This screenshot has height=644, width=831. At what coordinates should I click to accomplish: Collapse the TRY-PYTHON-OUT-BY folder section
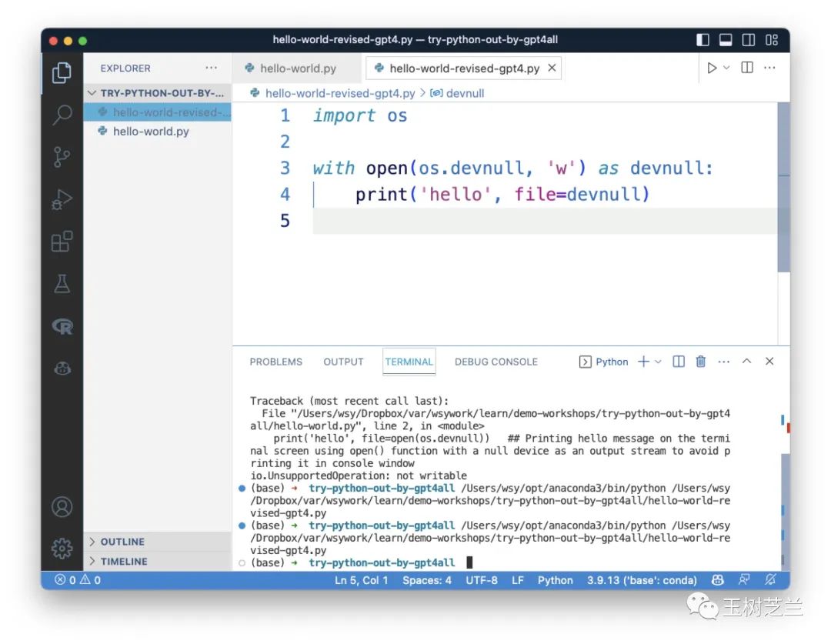(158, 93)
